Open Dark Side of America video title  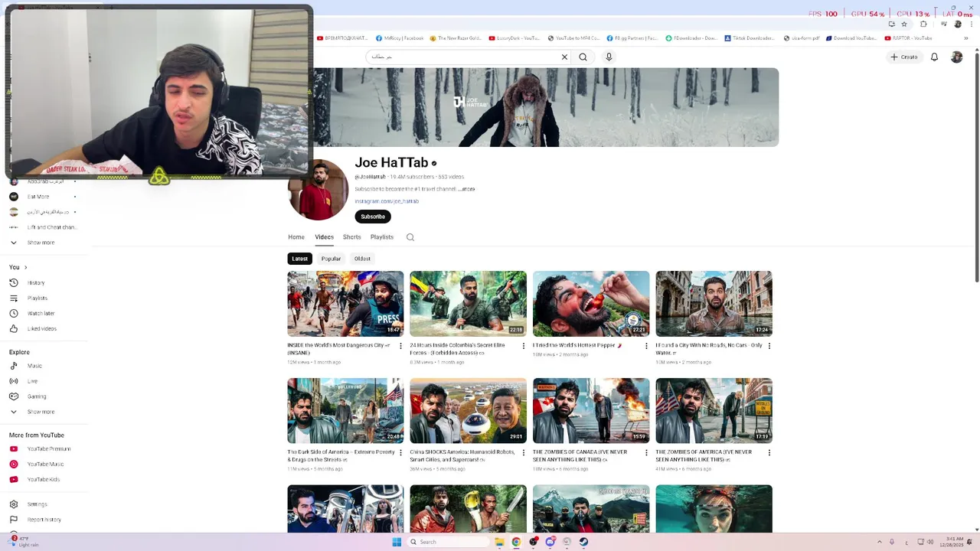pyautogui.click(x=341, y=455)
